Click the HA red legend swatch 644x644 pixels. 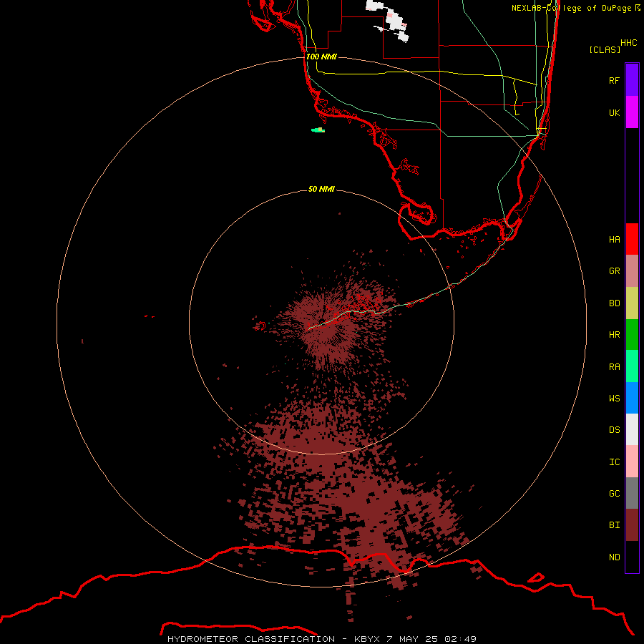click(632, 239)
